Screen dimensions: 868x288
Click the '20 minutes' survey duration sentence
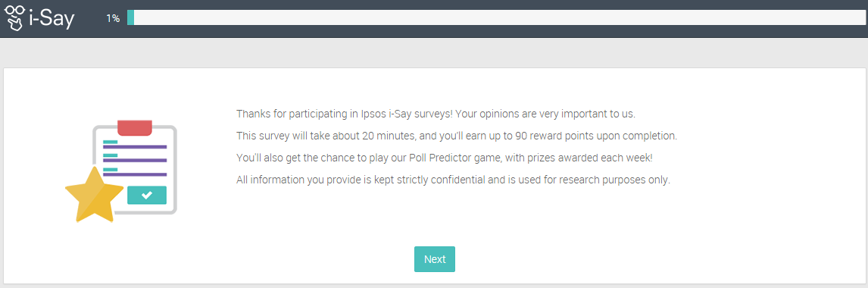click(457, 136)
